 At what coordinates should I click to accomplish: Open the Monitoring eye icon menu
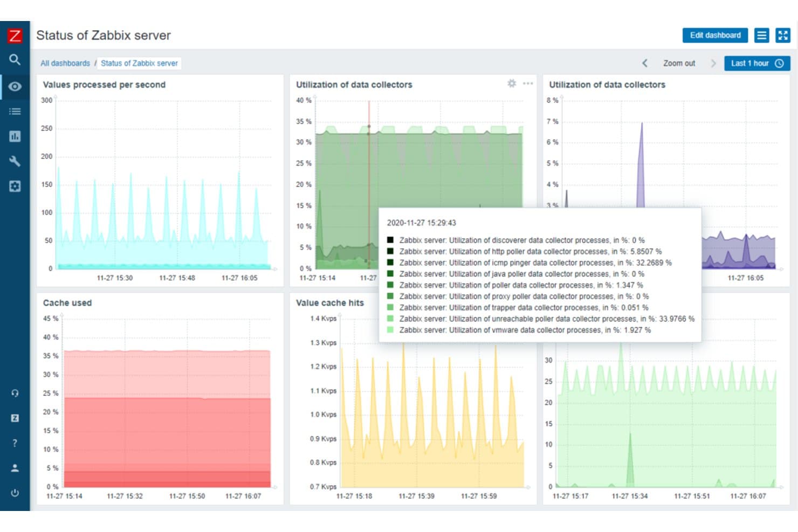click(15, 86)
